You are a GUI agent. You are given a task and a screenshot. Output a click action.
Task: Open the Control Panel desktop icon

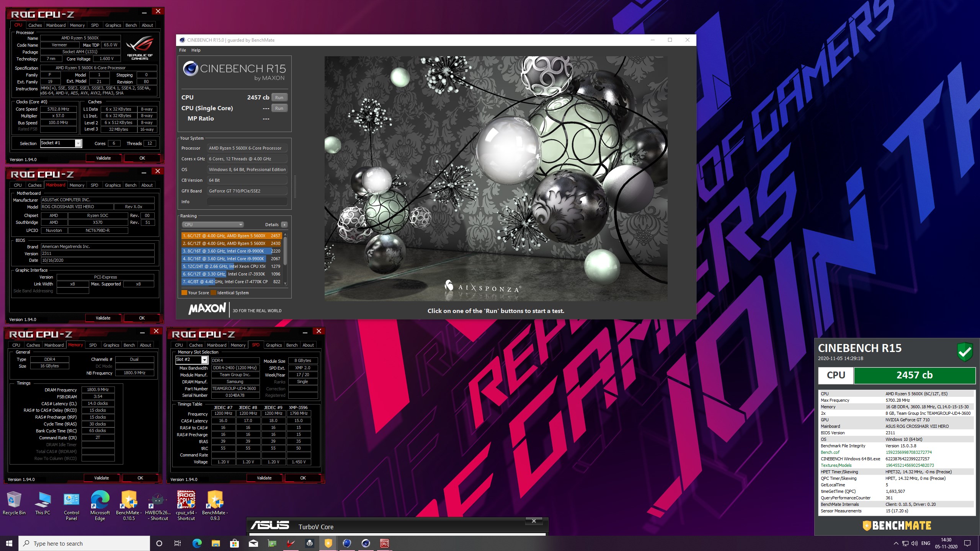click(x=72, y=506)
